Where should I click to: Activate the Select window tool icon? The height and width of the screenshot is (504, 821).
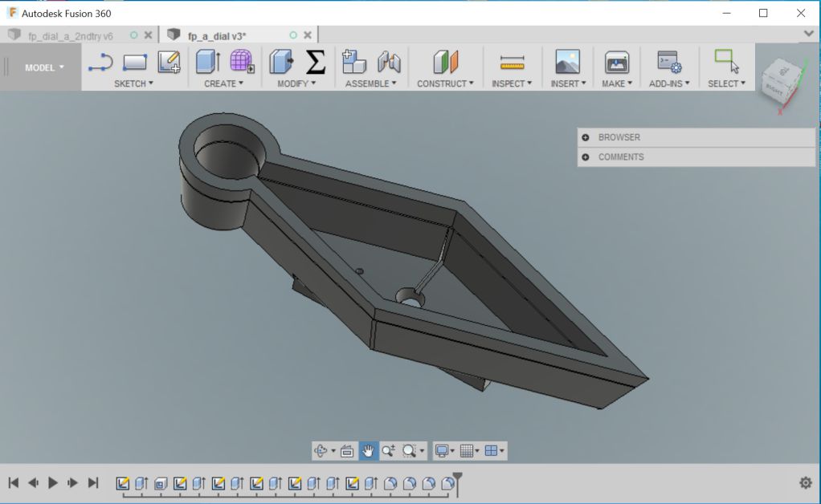pyautogui.click(x=727, y=61)
